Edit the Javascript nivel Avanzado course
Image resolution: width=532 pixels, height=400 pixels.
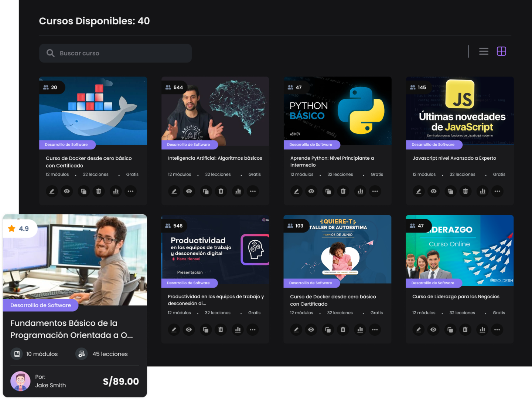419,191
